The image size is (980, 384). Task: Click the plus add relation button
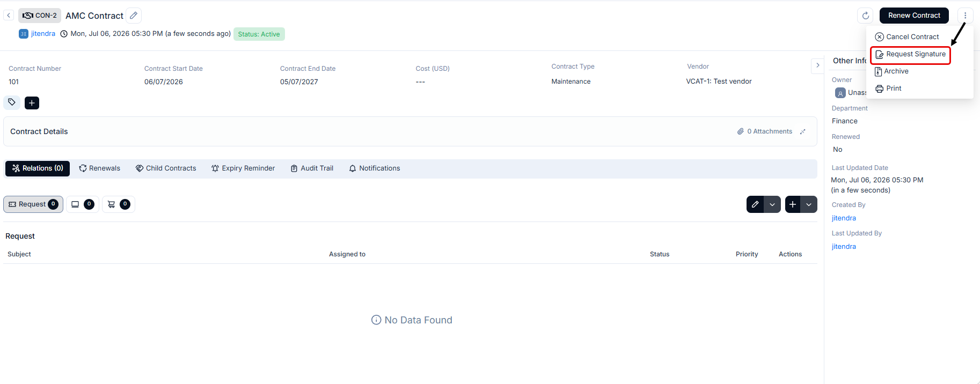pyautogui.click(x=793, y=204)
